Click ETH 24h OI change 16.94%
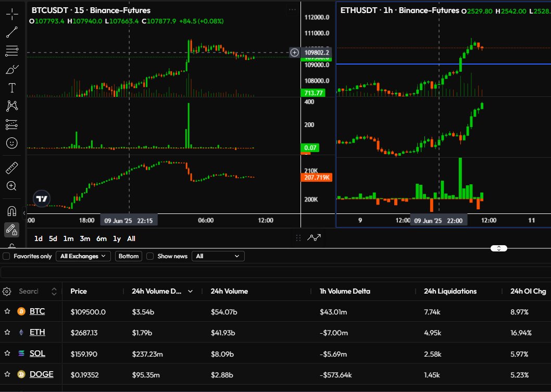551x392 pixels. 521,333
